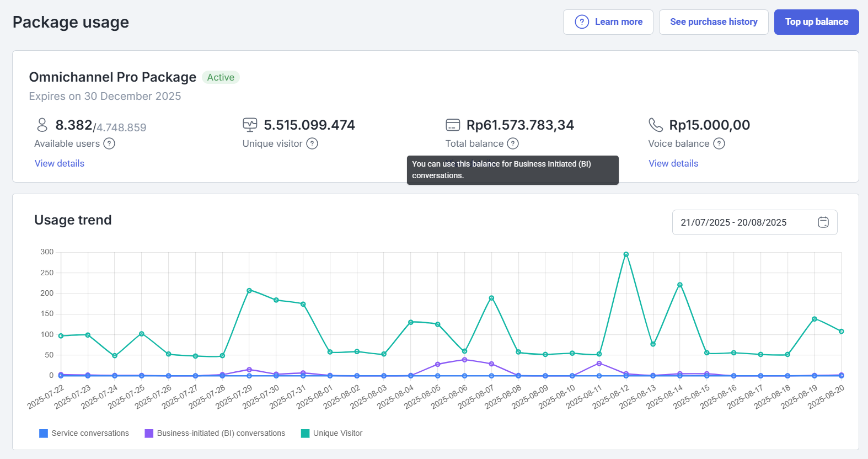This screenshot has height=459, width=868.
Task: Click the teal Unique Visitor color swatch
Action: (x=305, y=433)
